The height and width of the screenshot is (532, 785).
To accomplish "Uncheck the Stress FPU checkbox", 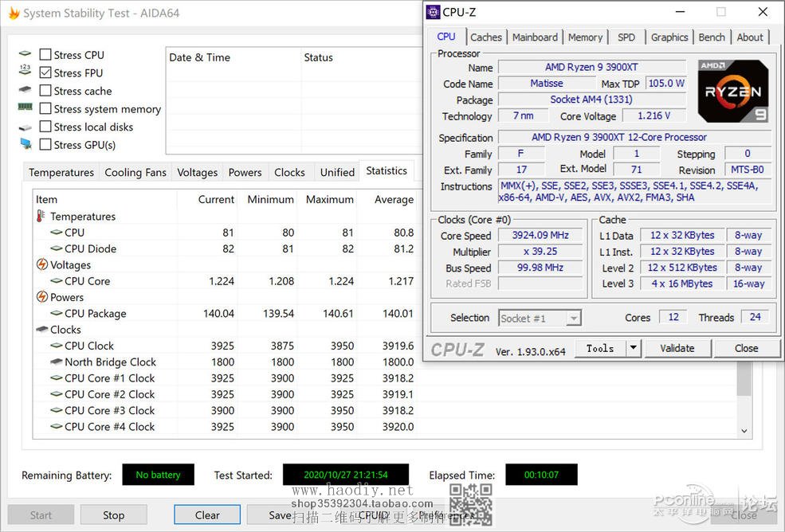I will (45, 72).
